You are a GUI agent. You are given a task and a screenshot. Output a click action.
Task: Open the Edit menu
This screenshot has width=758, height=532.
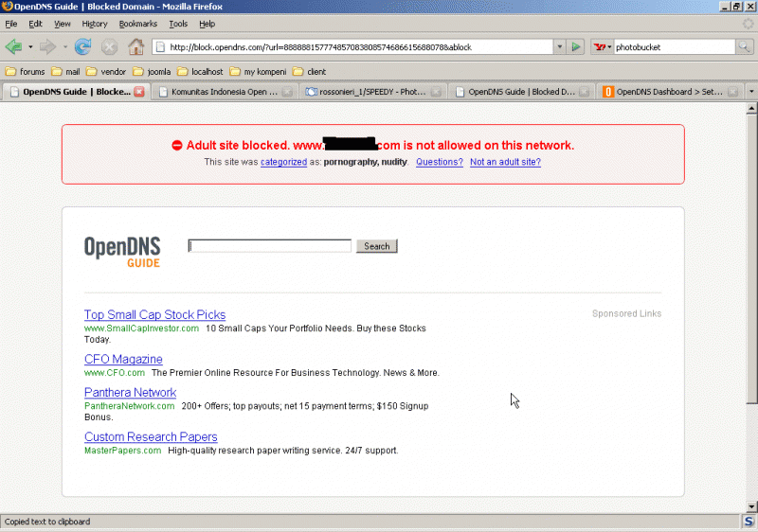35,24
